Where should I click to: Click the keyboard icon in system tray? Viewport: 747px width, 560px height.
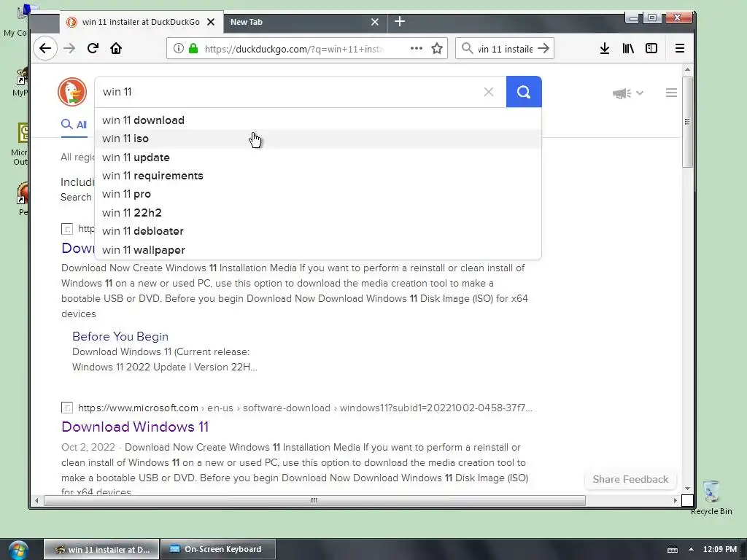672,550
